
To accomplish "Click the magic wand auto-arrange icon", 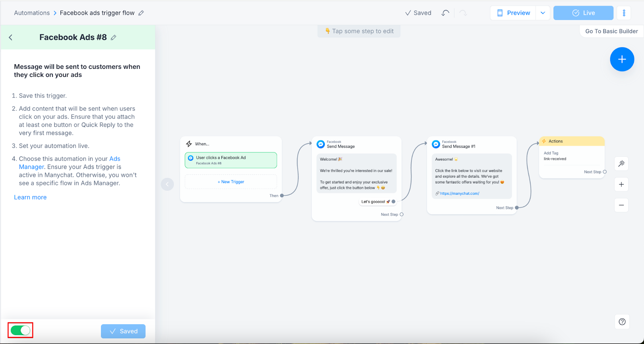I will coord(621,163).
